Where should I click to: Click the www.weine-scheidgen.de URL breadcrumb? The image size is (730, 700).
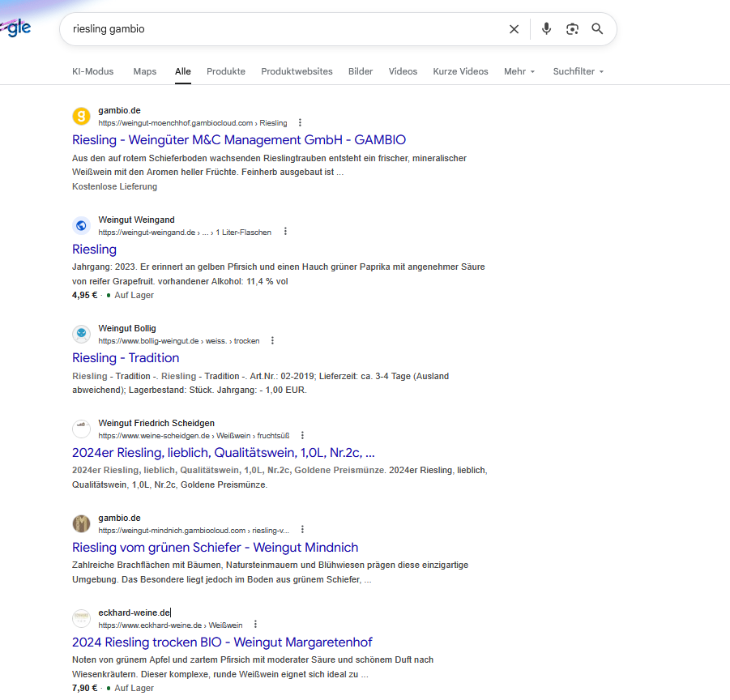(x=194, y=436)
